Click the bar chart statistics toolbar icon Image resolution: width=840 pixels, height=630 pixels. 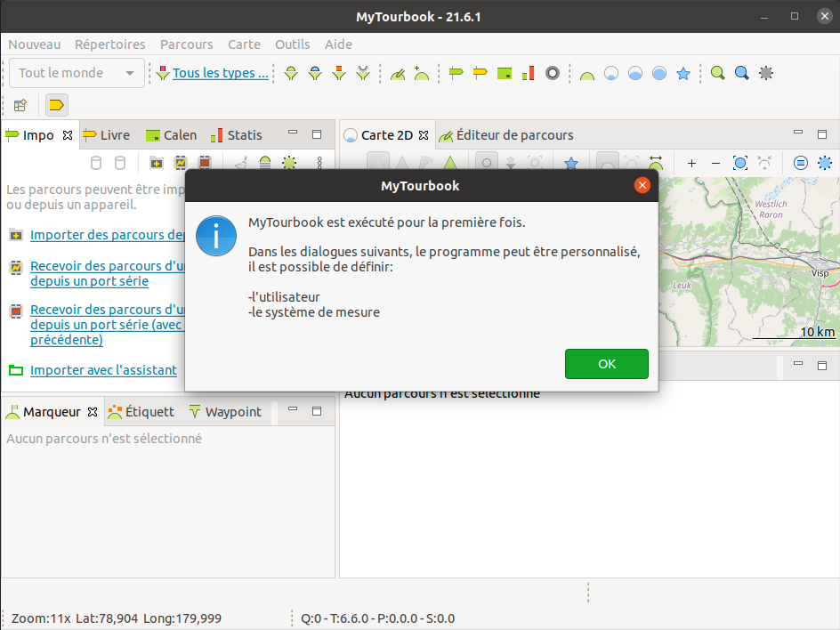[x=529, y=73]
